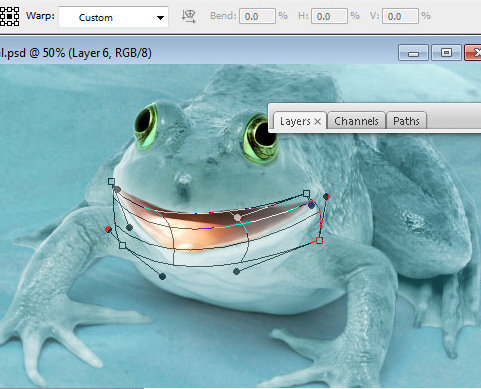481x389 pixels.
Task: Click the top-right warp mesh corner handle
Action: [x=306, y=193]
